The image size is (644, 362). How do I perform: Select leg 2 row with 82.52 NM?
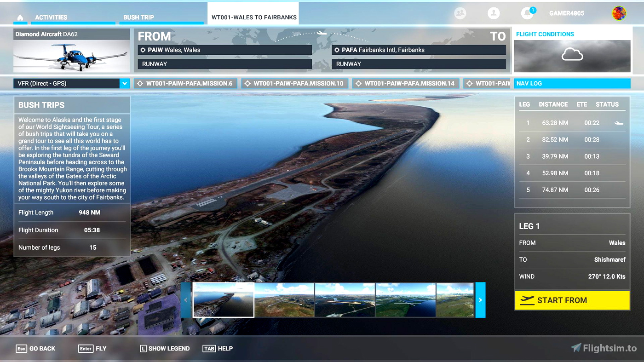572,139
